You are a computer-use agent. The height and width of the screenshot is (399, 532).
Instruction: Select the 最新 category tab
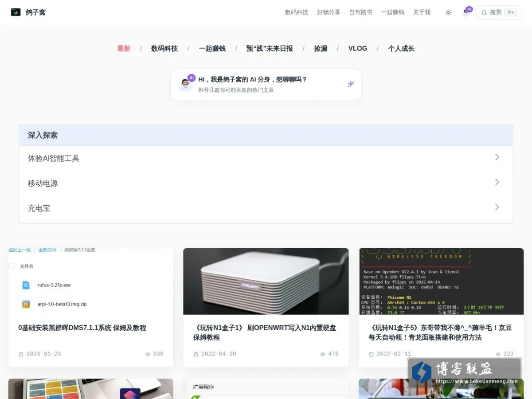124,48
